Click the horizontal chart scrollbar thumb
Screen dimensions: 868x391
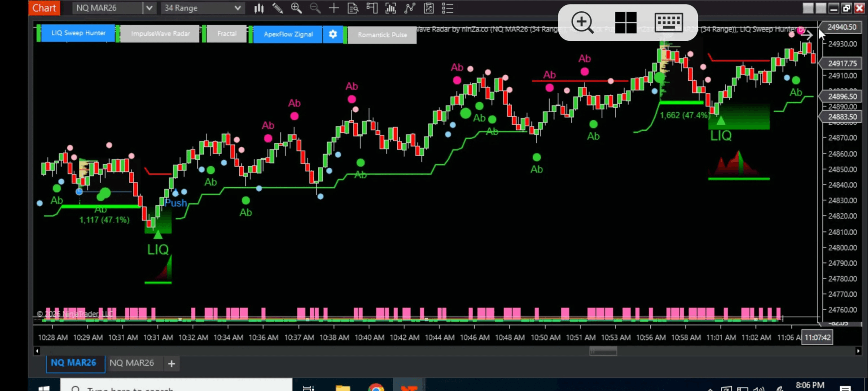click(x=603, y=351)
